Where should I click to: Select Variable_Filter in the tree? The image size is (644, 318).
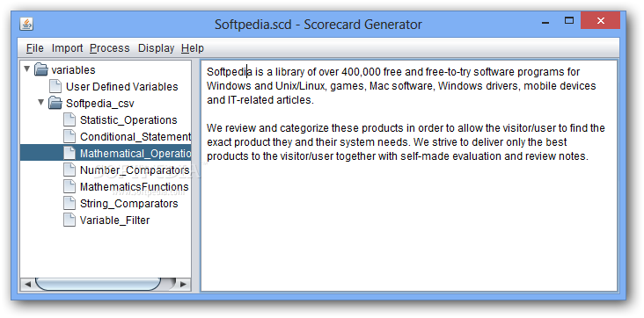click(x=114, y=220)
